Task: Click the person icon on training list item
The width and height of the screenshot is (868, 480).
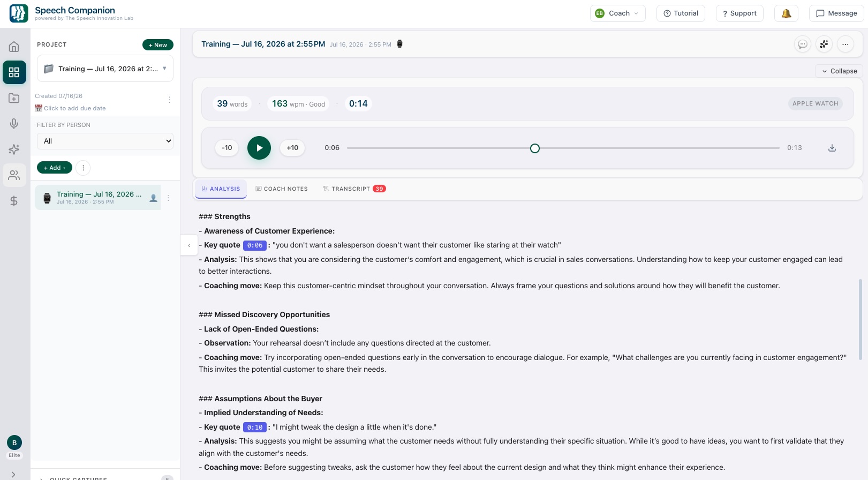Action: click(x=153, y=198)
